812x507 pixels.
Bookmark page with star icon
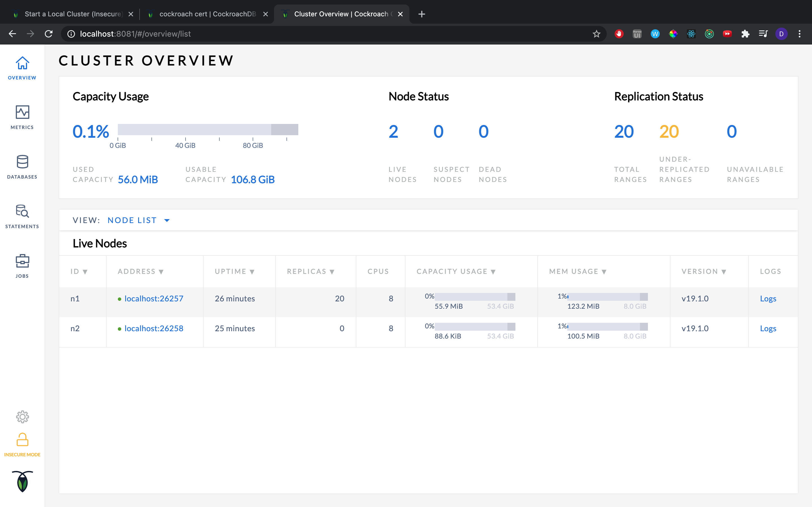(596, 34)
